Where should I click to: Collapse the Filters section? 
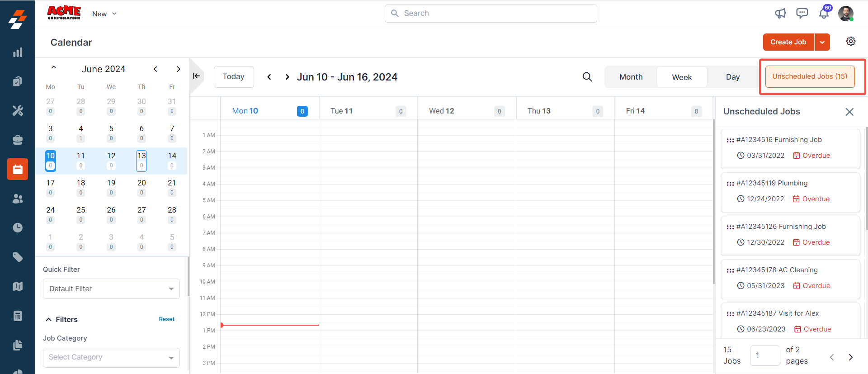(49, 320)
